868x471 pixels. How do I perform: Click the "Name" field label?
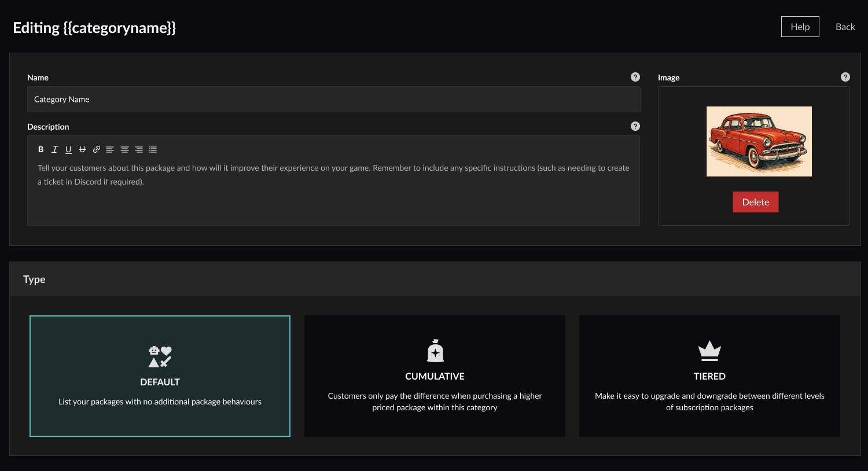38,78
